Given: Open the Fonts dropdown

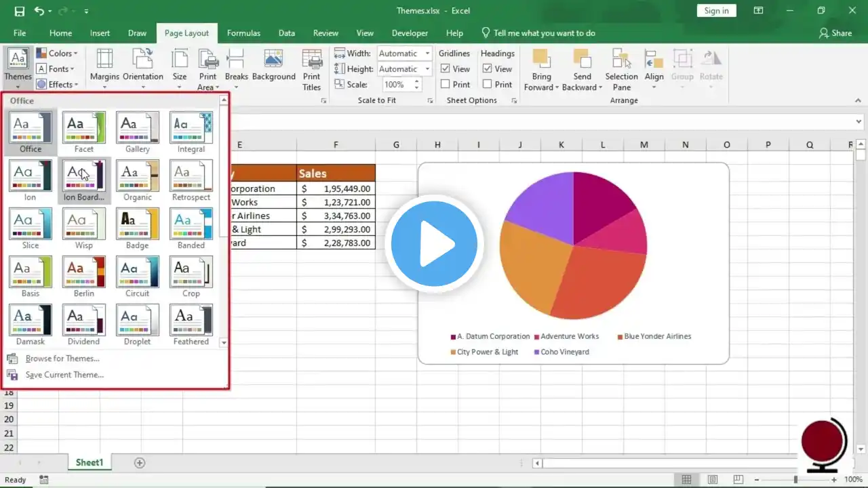Looking at the screenshot, I should (x=57, y=68).
